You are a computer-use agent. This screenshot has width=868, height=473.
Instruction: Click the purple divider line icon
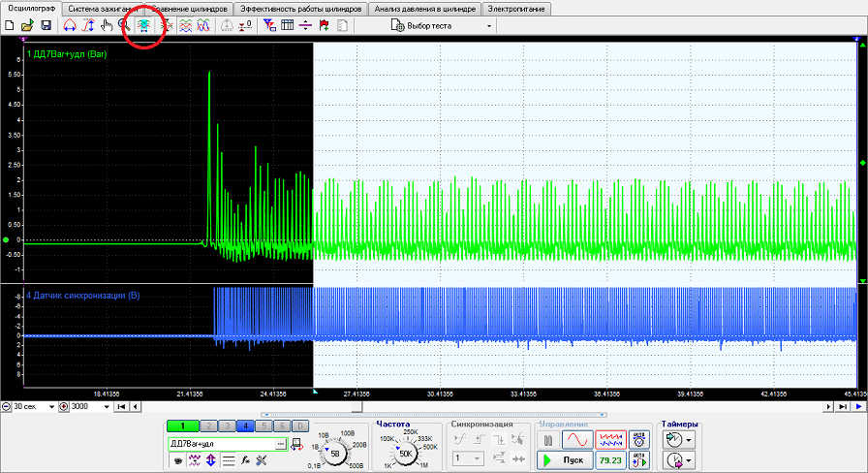pyautogui.click(x=305, y=25)
